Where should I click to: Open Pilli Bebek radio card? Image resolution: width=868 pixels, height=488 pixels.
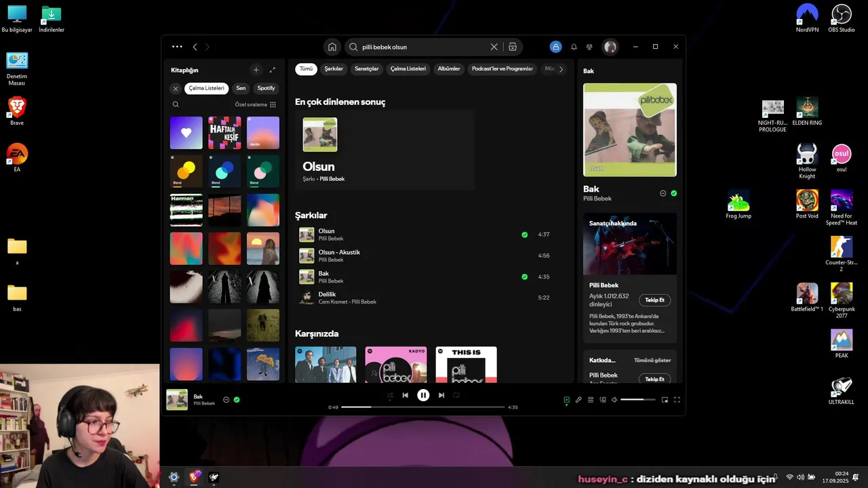coord(396,365)
